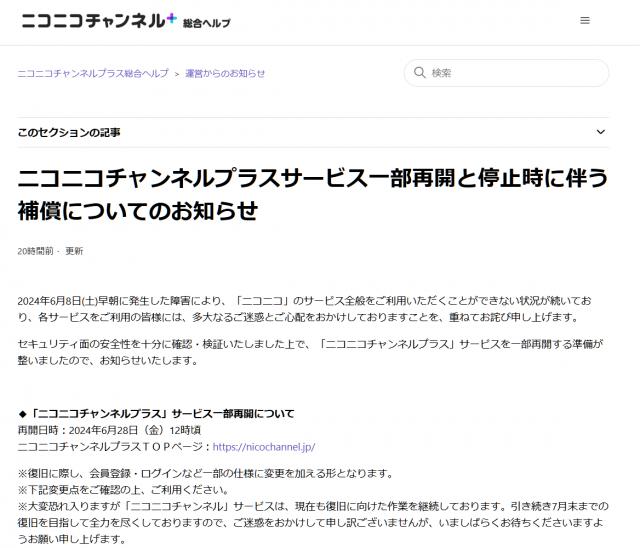Viewport: 640px width, 548px height.
Task: Click the 20時間前 timestamp
Action: click(36, 251)
